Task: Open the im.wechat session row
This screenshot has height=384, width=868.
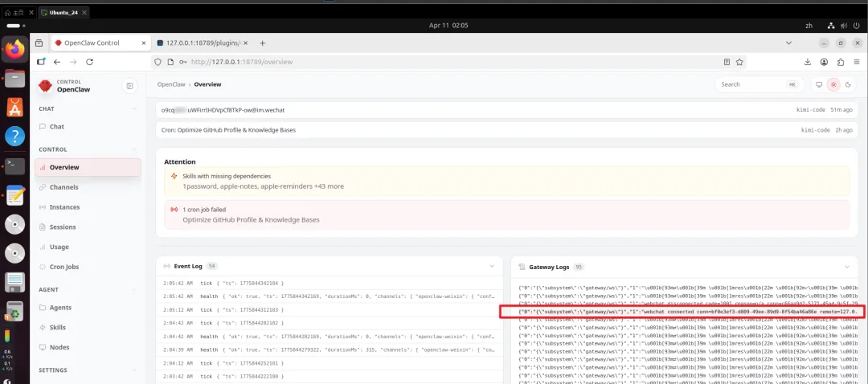Action: point(506,110)
